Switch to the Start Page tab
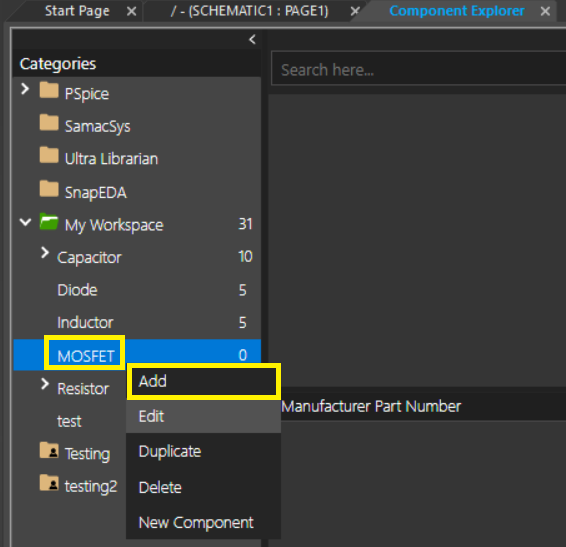This screenshot has width=566, height=547. click(x=77, y=11)
